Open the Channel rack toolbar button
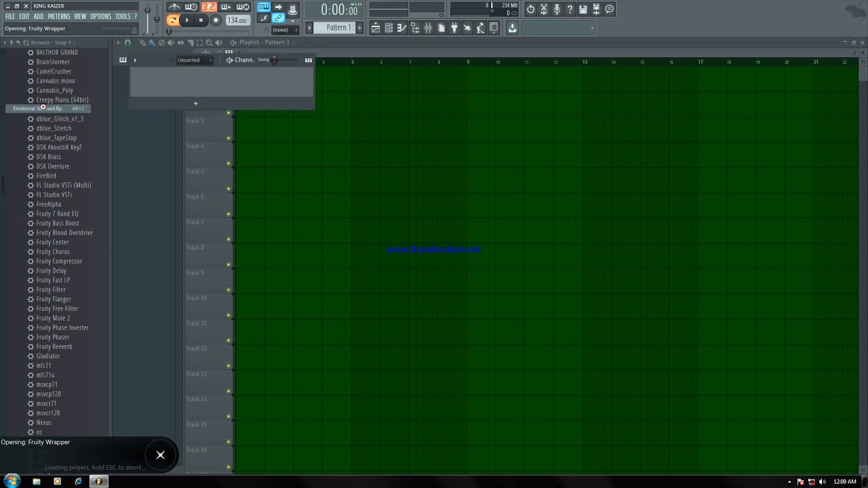 point(389,28)
